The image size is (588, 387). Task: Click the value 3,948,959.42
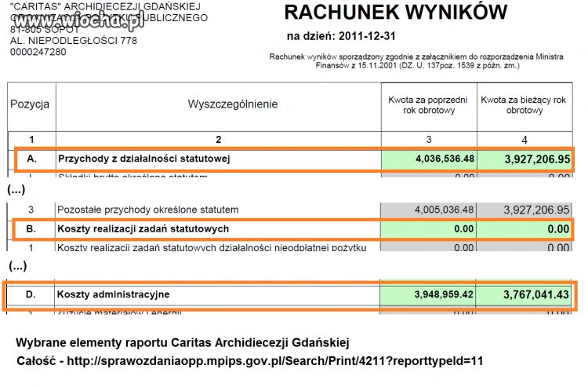click(444, 294)
